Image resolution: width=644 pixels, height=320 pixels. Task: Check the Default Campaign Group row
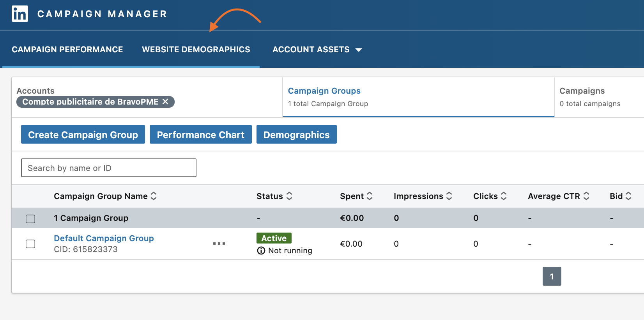click(x=30, y=244)
